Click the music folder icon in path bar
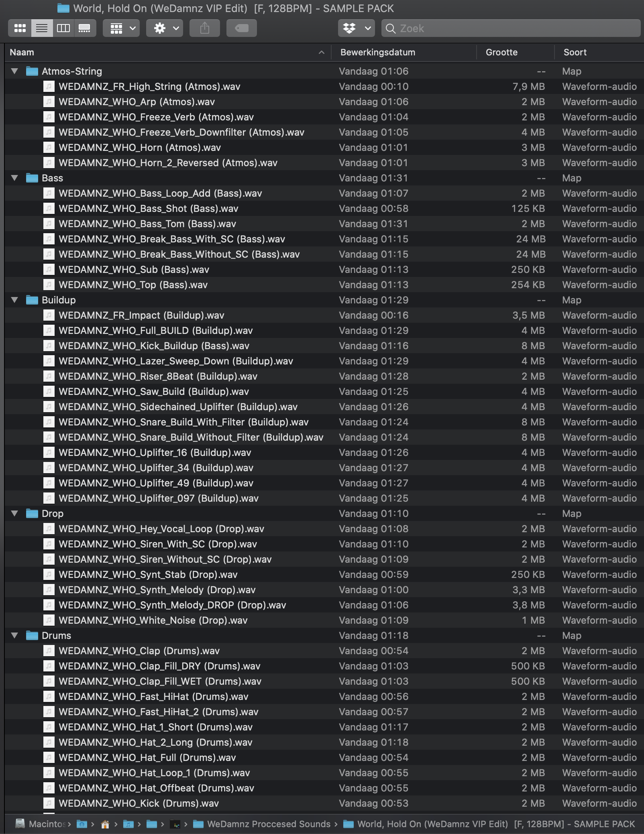 pos(128,824)
